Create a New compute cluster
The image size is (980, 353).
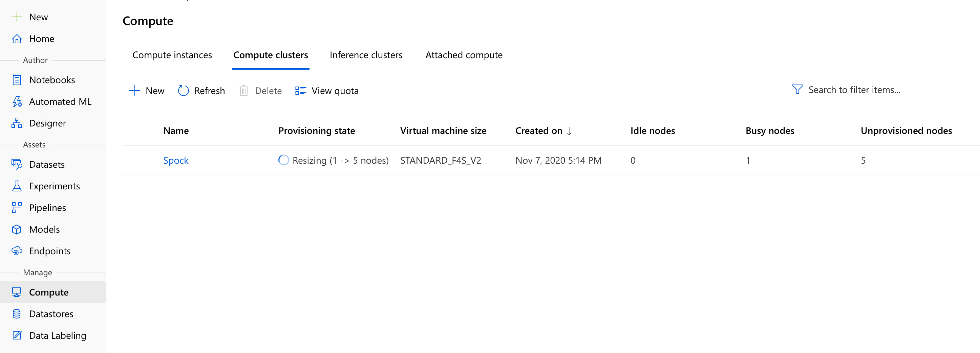[x=147, y=91]
